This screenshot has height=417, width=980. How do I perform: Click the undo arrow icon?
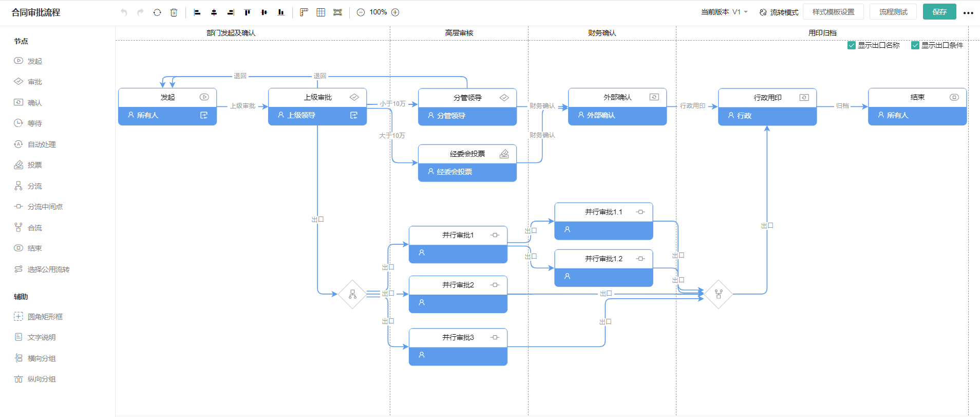[124, 12]
